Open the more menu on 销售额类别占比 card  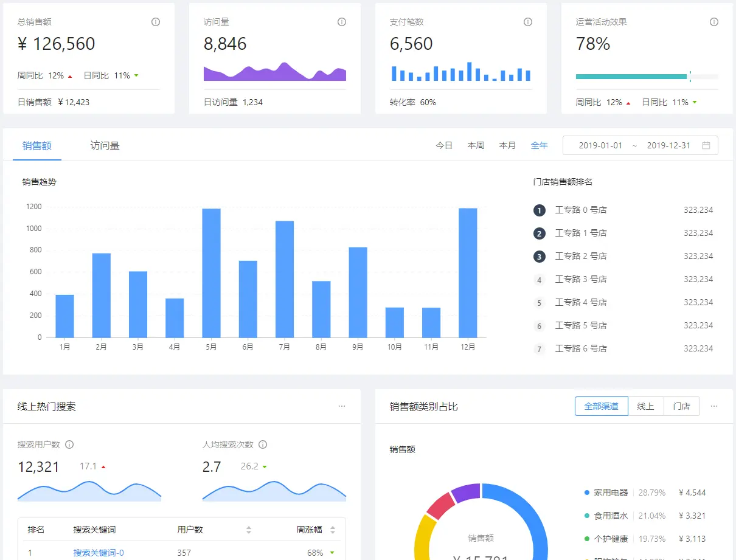[714, 406]
